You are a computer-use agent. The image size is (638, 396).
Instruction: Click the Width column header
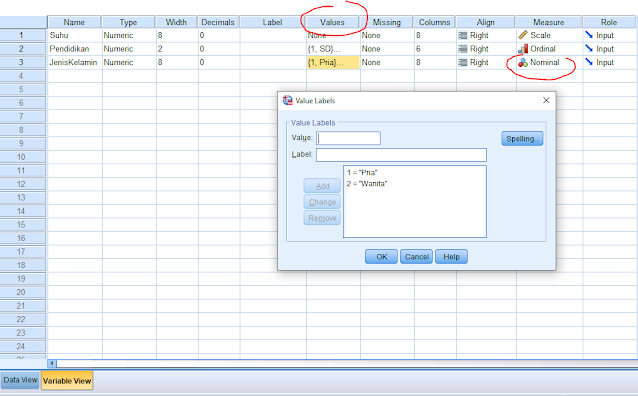(176, 22)
